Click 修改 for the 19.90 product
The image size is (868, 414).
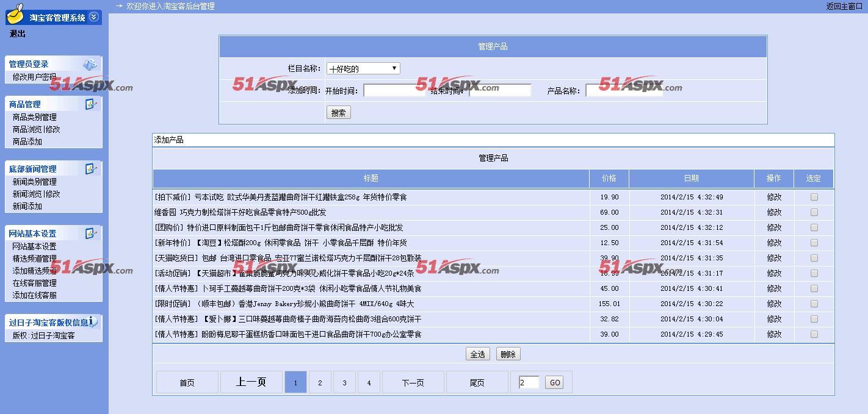pyautogui.click(x=774, y=197)
